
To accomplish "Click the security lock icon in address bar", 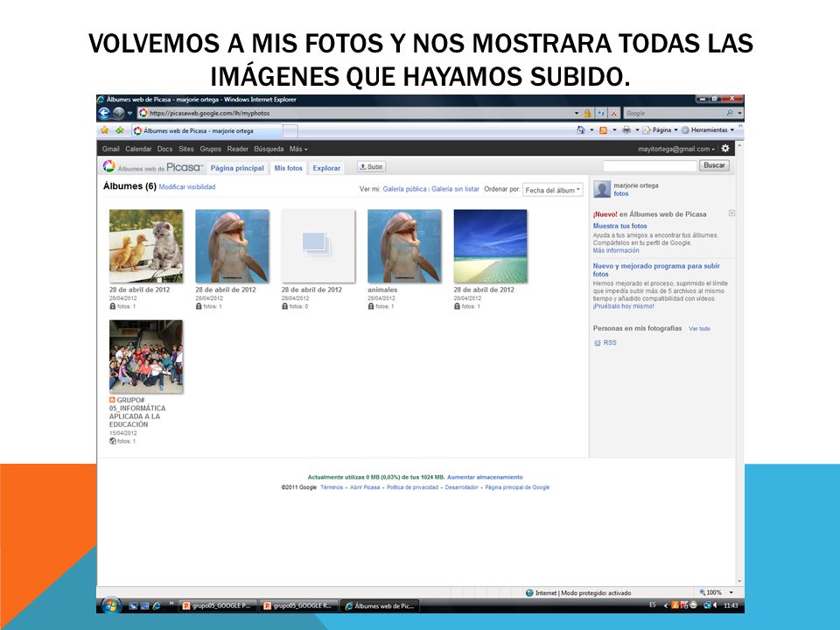I will pos(587,113).
